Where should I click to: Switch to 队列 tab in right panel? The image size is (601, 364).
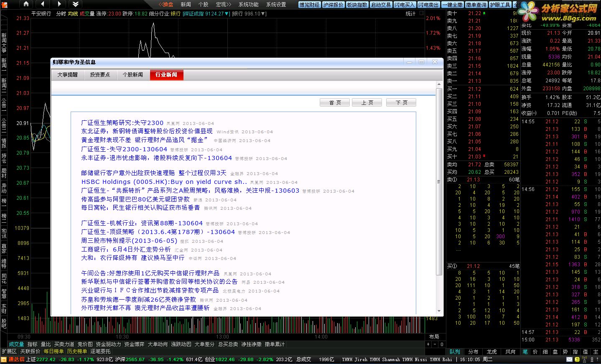click(x=455, y=352)
